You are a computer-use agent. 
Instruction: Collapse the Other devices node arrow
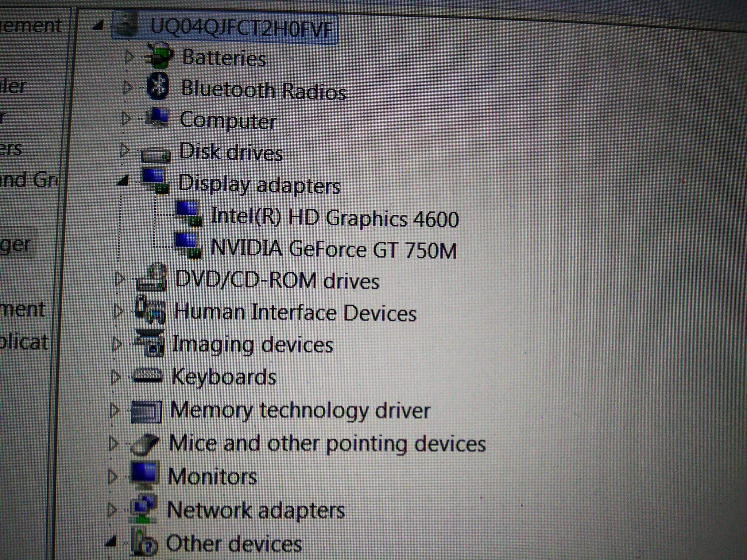(x=111, y=542)
